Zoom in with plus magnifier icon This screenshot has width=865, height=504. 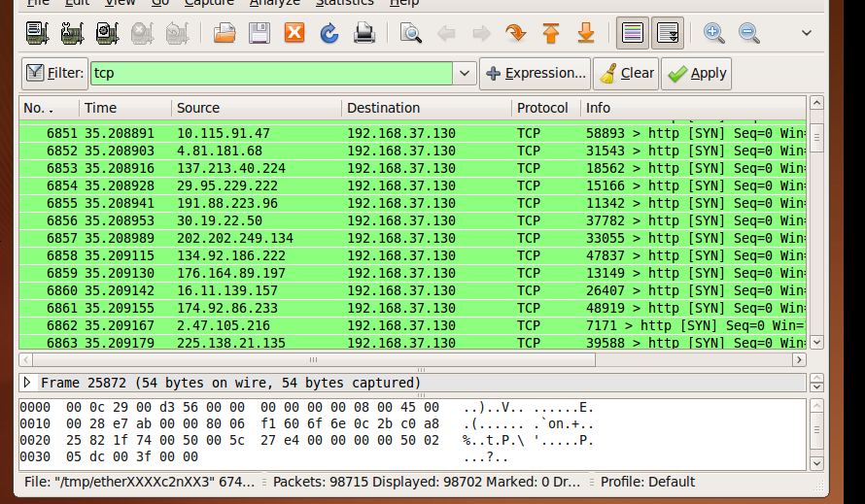(713, 33)
